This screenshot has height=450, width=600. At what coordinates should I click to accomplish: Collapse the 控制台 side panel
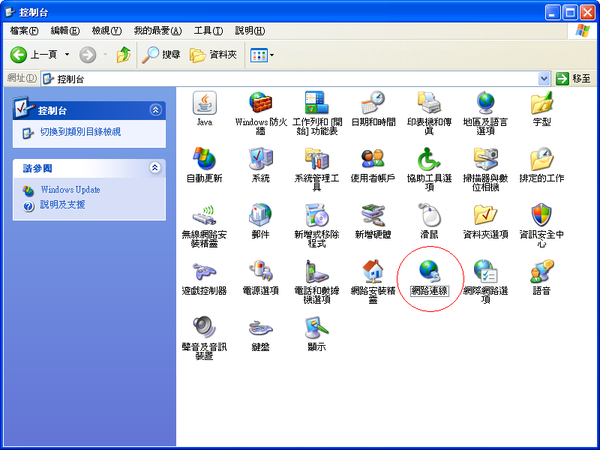155,110
